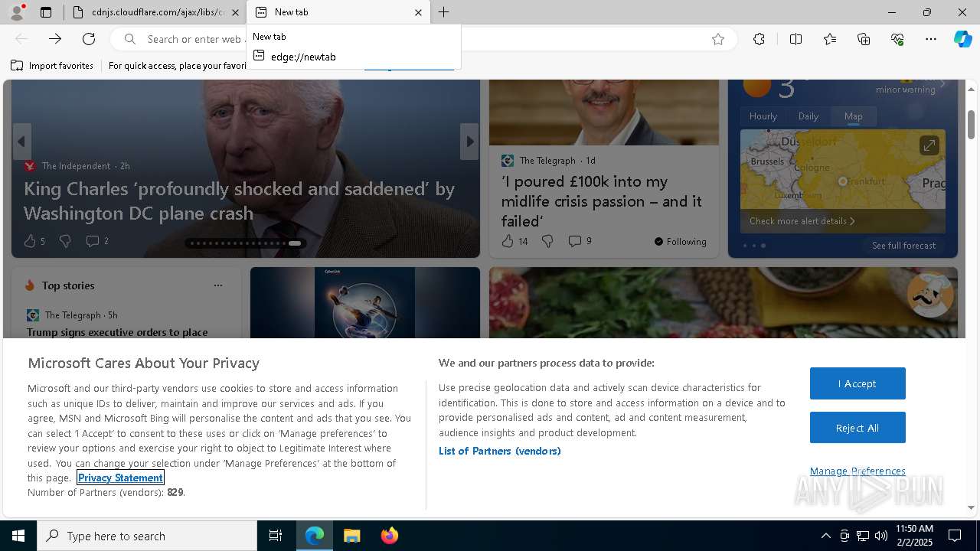Image resolution: width=980 pixels, height=551 pixels.
Task: Open Trump signs executive orders story
Action: [117, 332]
